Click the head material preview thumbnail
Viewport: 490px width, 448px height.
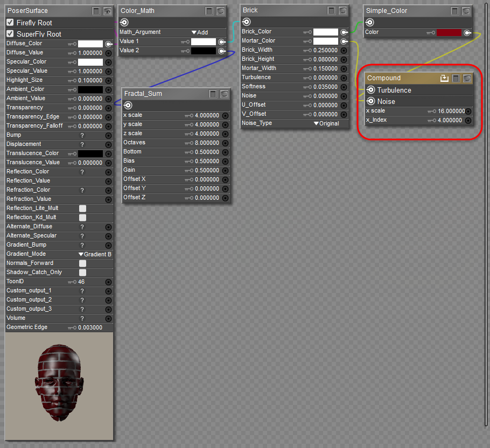pyautogui.click(x=59, y=385)
